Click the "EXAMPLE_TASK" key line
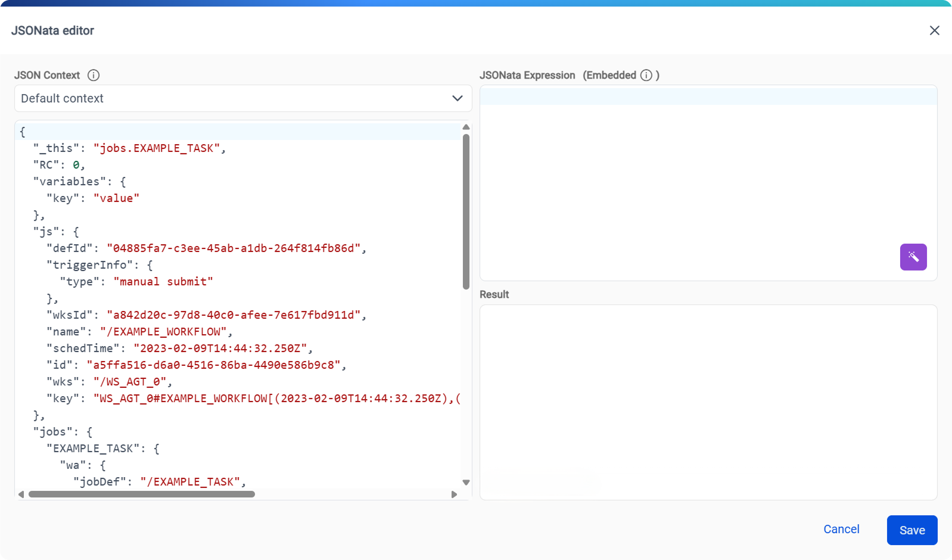This screenshot has height=560, width=952. [103, 449]
